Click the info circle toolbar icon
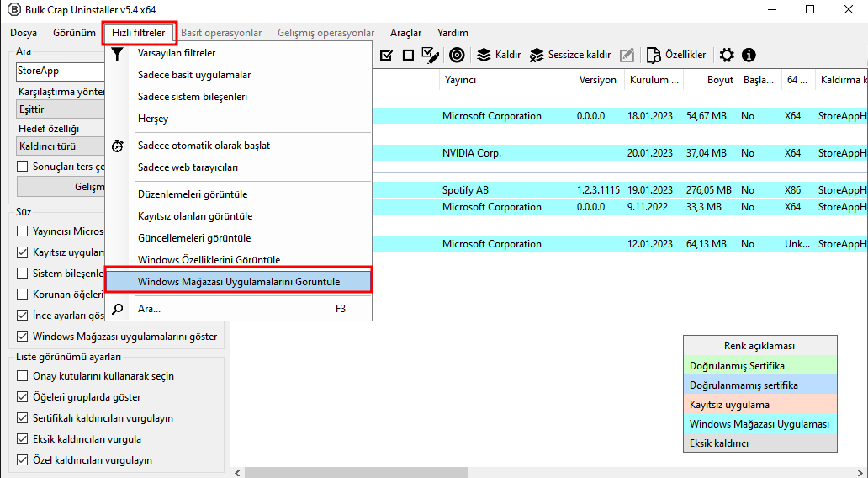 coord(749,55)
